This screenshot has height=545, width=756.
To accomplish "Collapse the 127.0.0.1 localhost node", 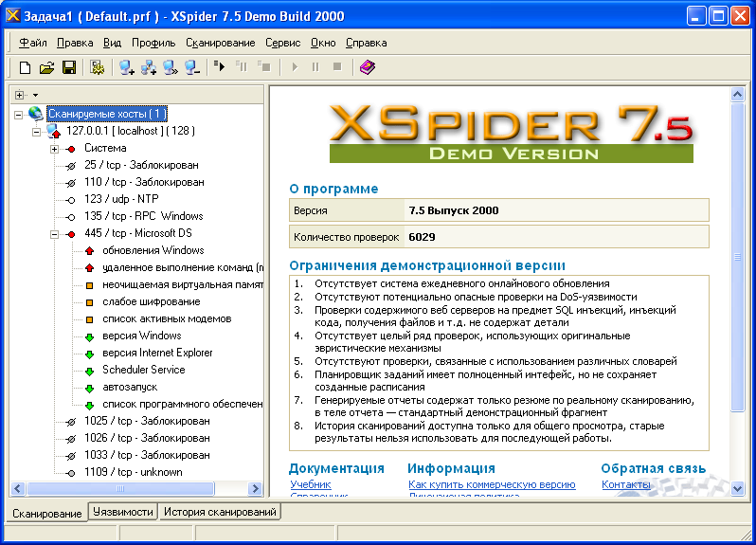I will 36,132.
